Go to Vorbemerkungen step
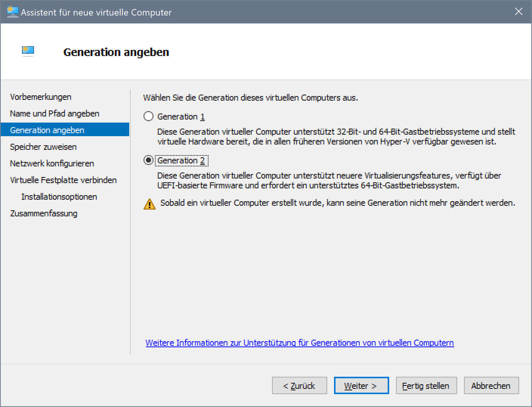Screen dimensions: 532x407 tap(40, 97)
